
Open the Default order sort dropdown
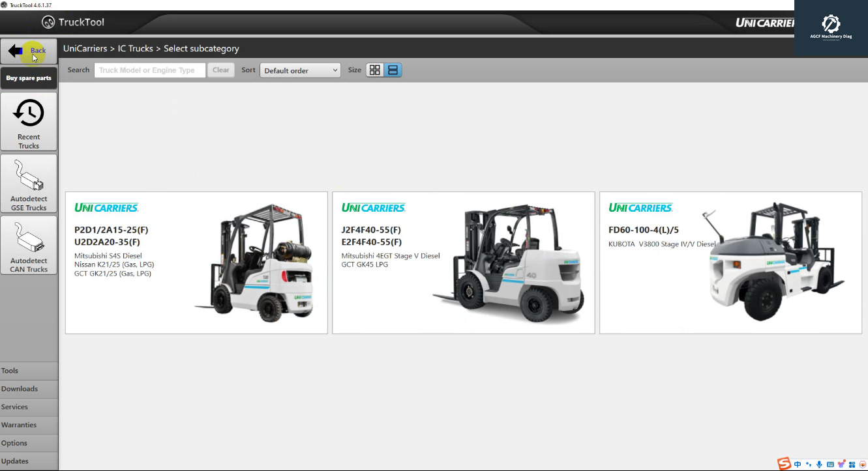[x=300, y=70]
